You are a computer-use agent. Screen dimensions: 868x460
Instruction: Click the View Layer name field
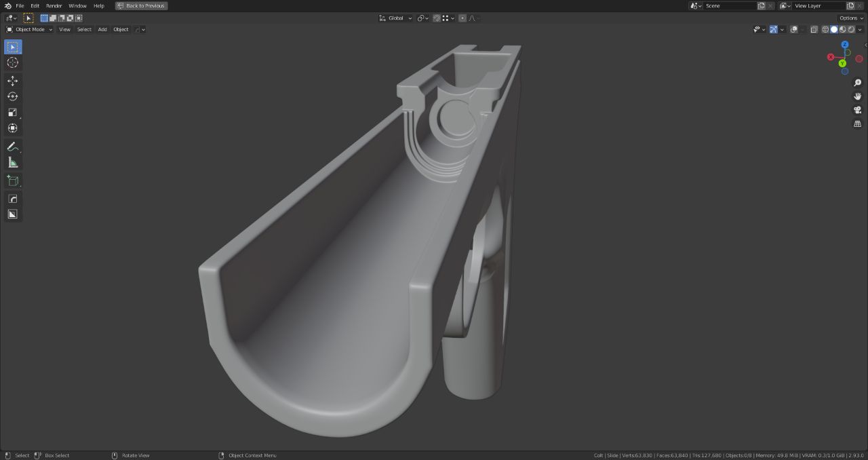[818, 5]
